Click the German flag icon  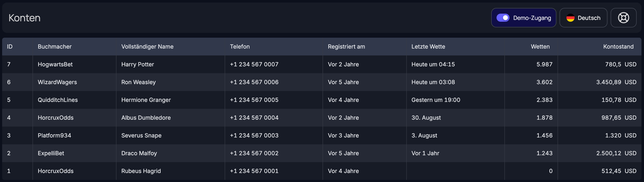click(570, 18)
